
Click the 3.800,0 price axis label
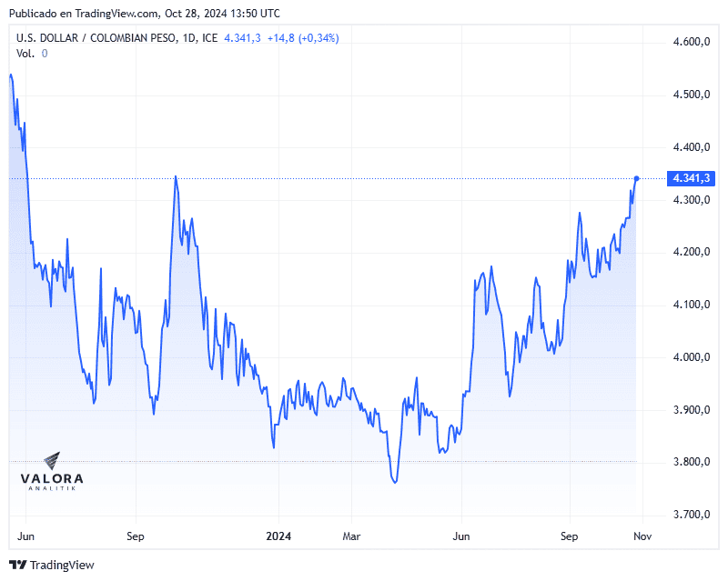click(692, 462)
